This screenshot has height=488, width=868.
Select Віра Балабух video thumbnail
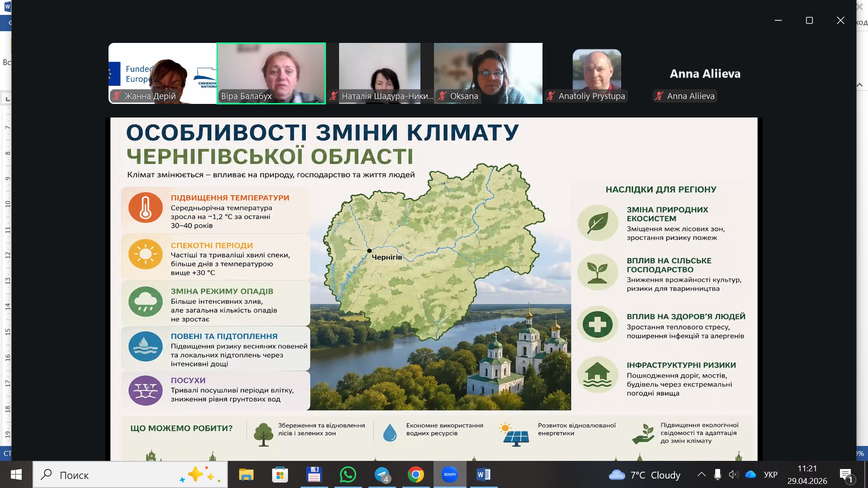(271, 73)
